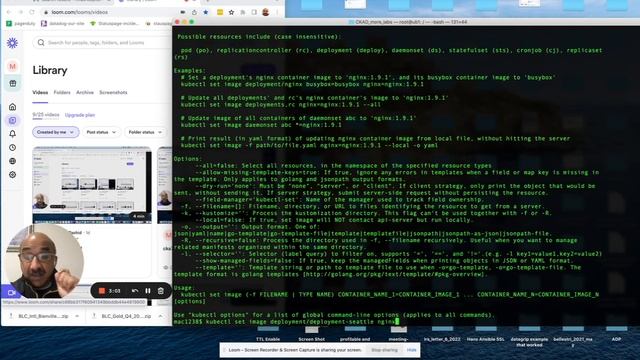Image resolution: width=640 pixels, height=360 pixels.
Task: Switch to the Archive tab
Action: tap(85, 93)
